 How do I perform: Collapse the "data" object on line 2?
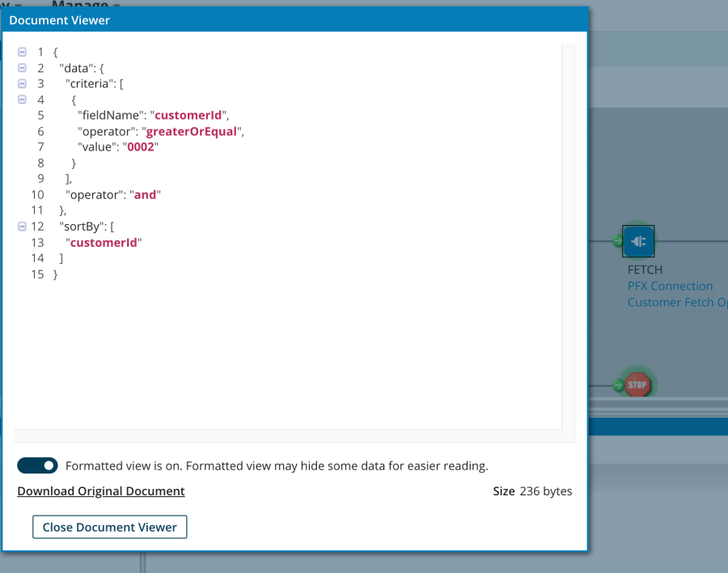pos(22,68)
